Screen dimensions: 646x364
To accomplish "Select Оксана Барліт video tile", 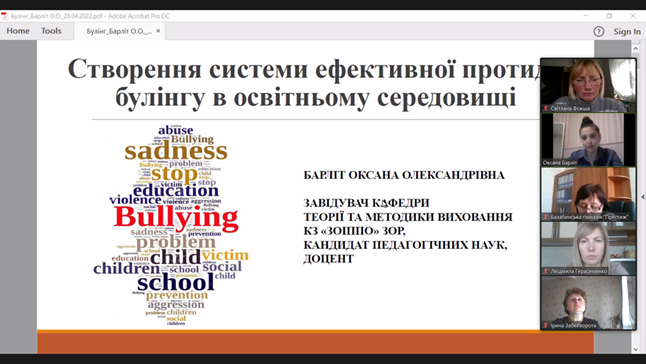I will point(588,140).
